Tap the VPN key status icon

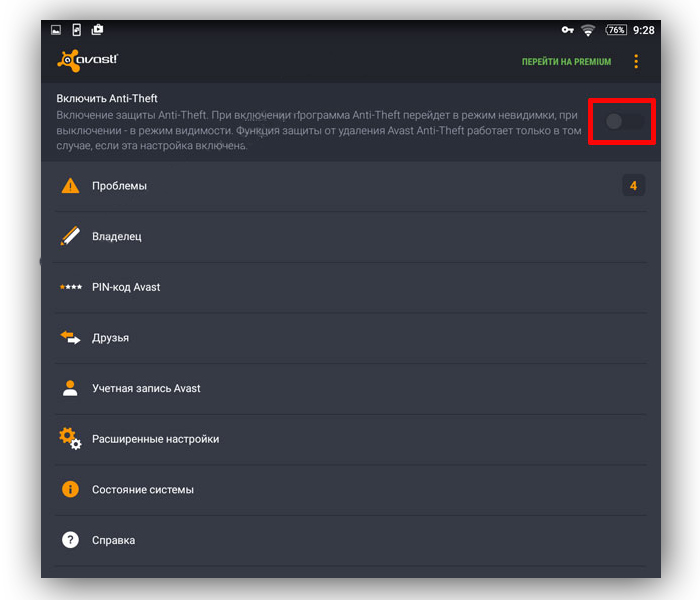click(x=567, y=30)
